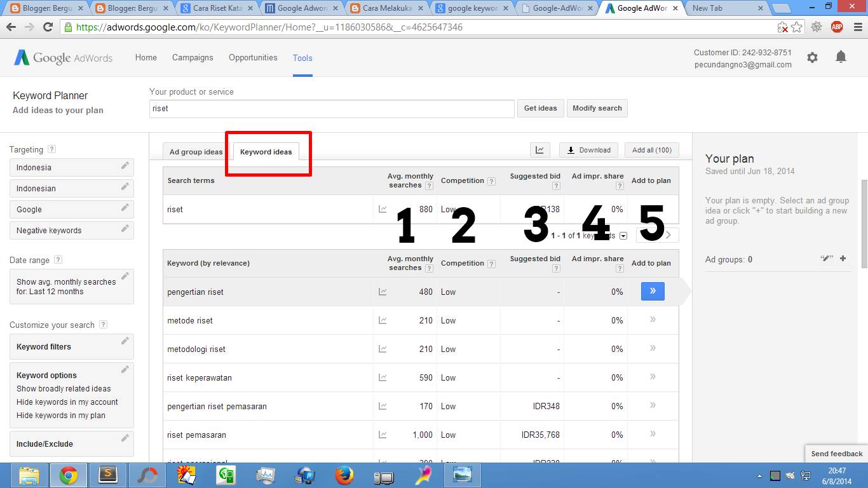Viewport: 868px width, 488px height.
Task: Show trend chart for riset keperawatan
Action: 383,377
